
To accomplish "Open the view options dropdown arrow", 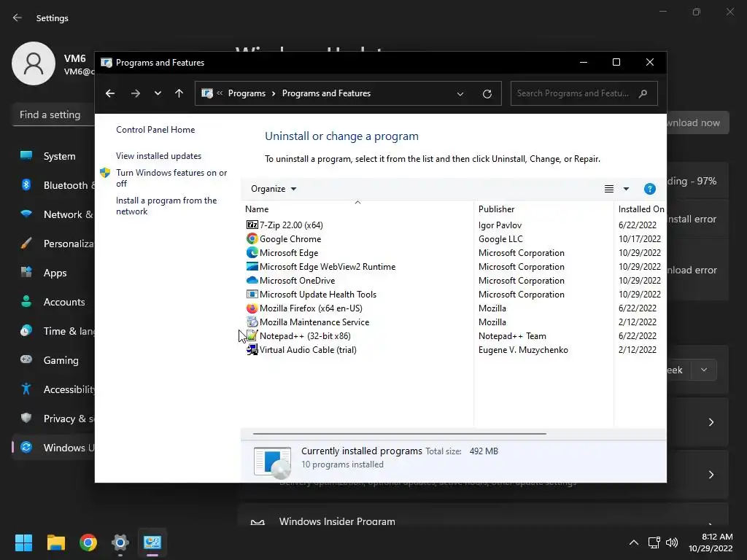I will (x=626, y=189).
